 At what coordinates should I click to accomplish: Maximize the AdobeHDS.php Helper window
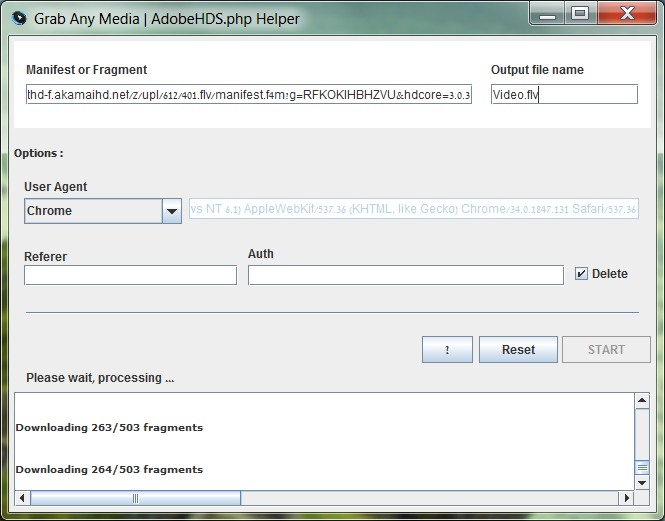pos(580,14)
